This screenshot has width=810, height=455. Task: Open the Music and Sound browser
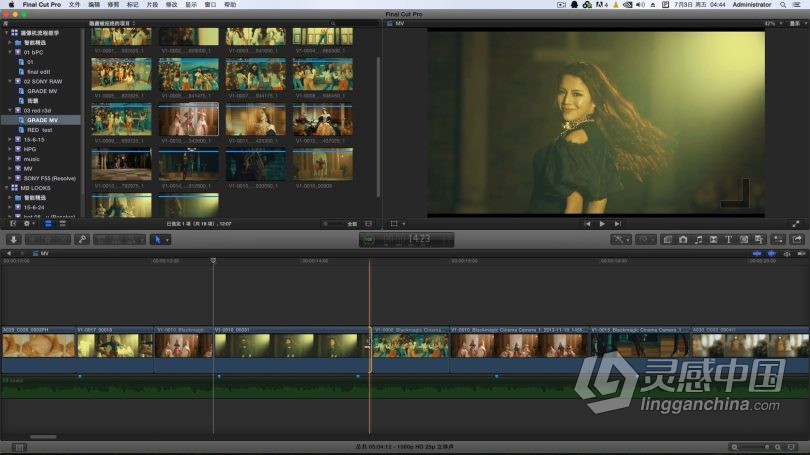pyautogui.click(x=698, y=240)
